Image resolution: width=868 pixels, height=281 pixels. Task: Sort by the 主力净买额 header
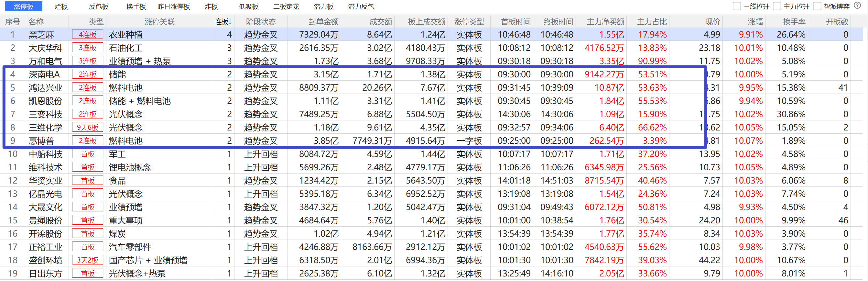(x=605, y=22)
